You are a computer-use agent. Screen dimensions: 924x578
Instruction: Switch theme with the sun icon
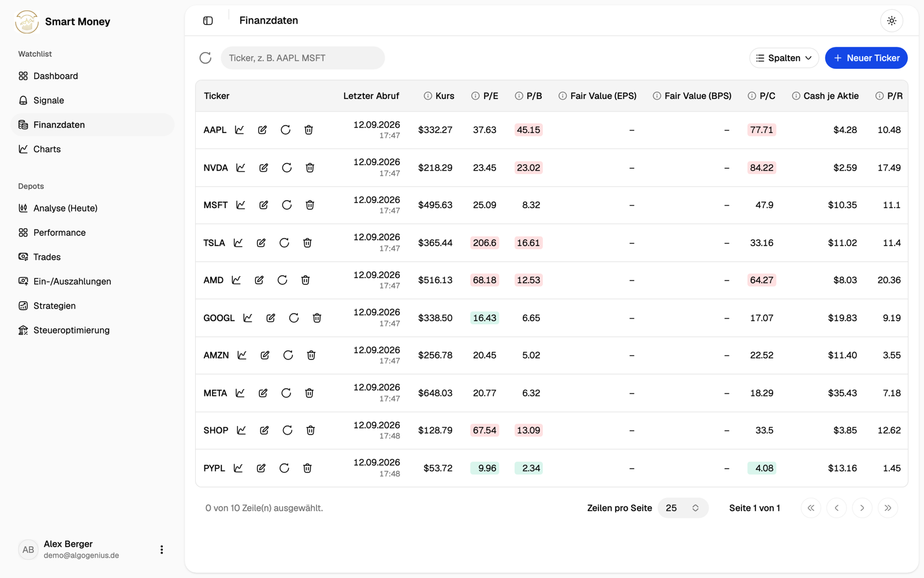point(892,21)
